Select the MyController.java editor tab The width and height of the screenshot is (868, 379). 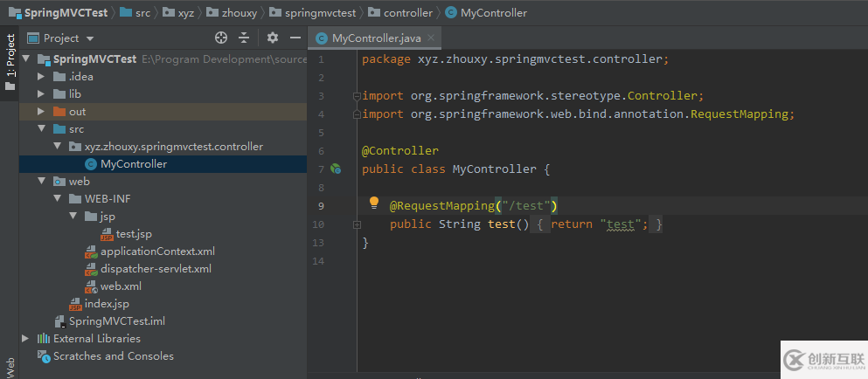pos(375,38)
